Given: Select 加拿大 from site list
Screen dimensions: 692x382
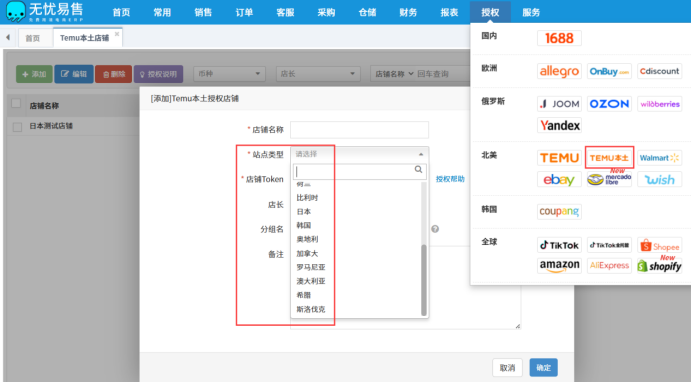Looking at the screenshot, I should (x=307, y=254).
